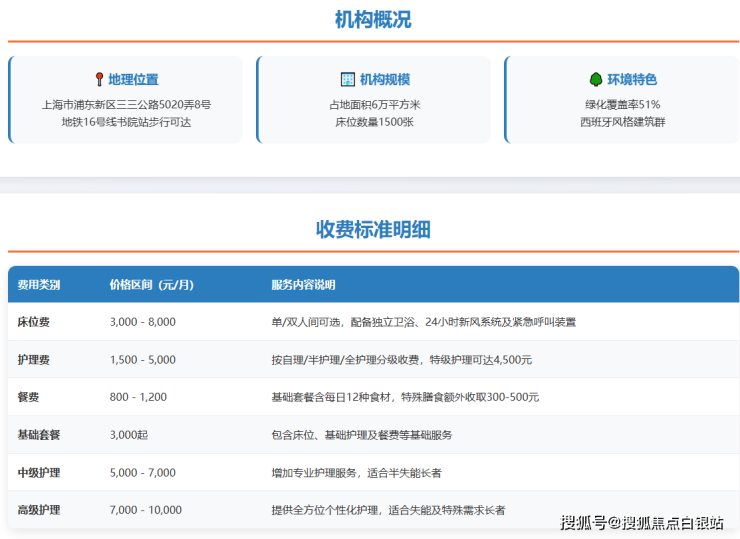Click the red pin icon beside 地理位置
740x539 pixels.
pyautogui.click(x=99, y=79)
